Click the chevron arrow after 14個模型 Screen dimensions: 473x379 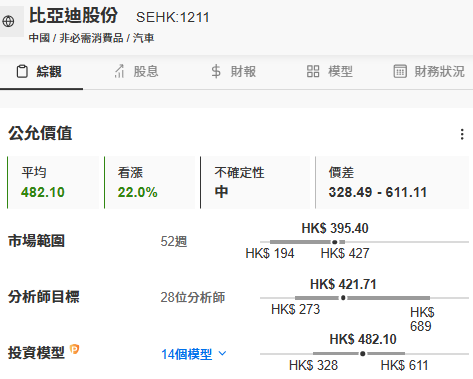[x=222, y=353]
